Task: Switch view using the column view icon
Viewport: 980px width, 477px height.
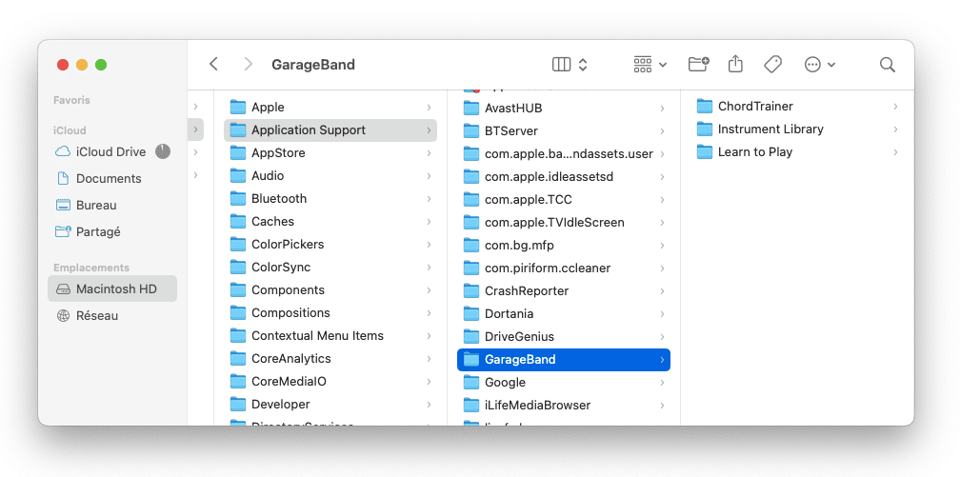Action: click(x=561, y=65)
